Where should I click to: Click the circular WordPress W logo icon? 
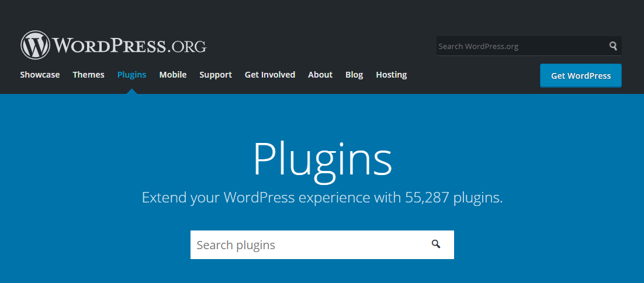(36, 46)
